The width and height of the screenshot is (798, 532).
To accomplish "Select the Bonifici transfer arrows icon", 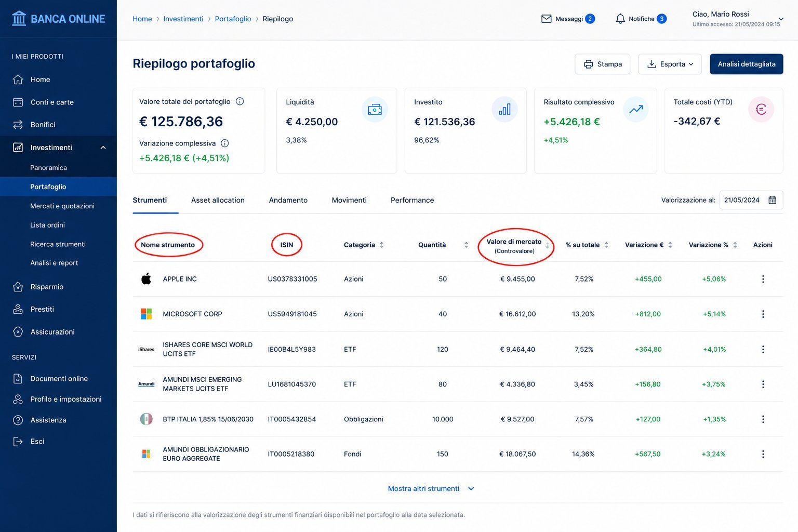I will 18,125.
